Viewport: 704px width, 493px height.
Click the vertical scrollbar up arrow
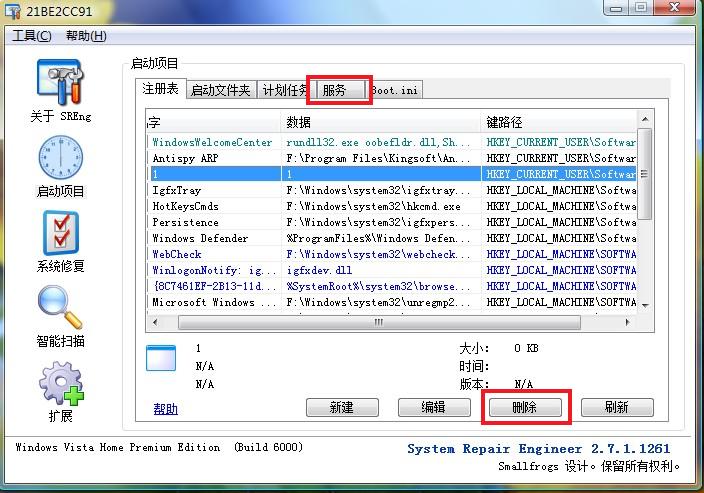[645, 119]
